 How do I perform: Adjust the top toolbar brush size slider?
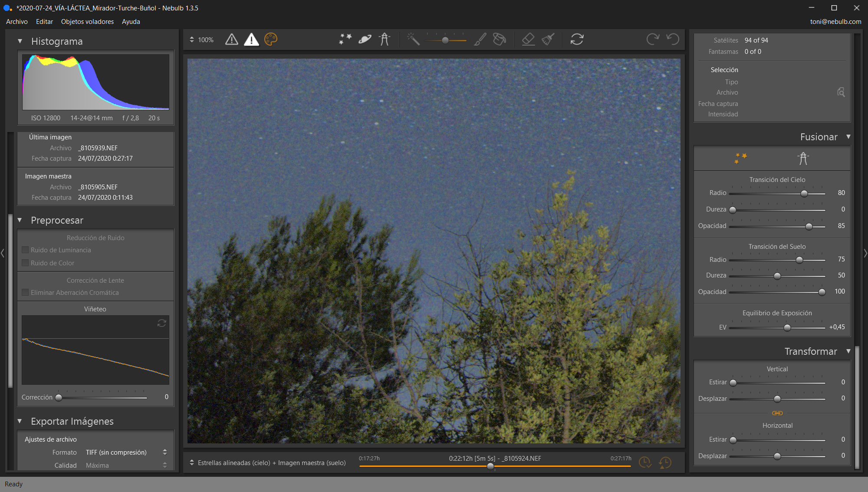(445, 40)
